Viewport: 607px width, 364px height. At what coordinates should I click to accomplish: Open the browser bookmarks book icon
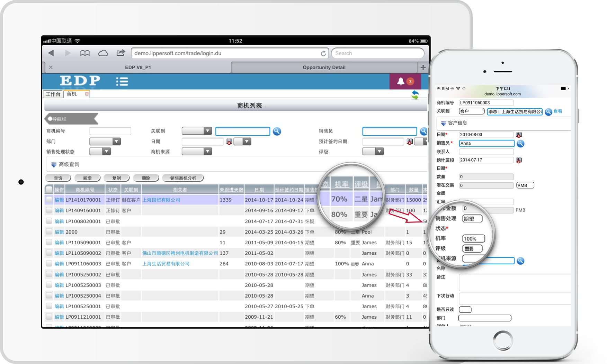click(85, 53)
